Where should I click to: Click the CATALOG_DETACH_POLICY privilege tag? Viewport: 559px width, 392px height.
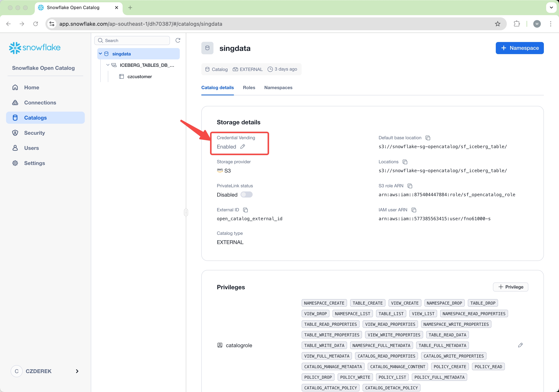(391, 388)
